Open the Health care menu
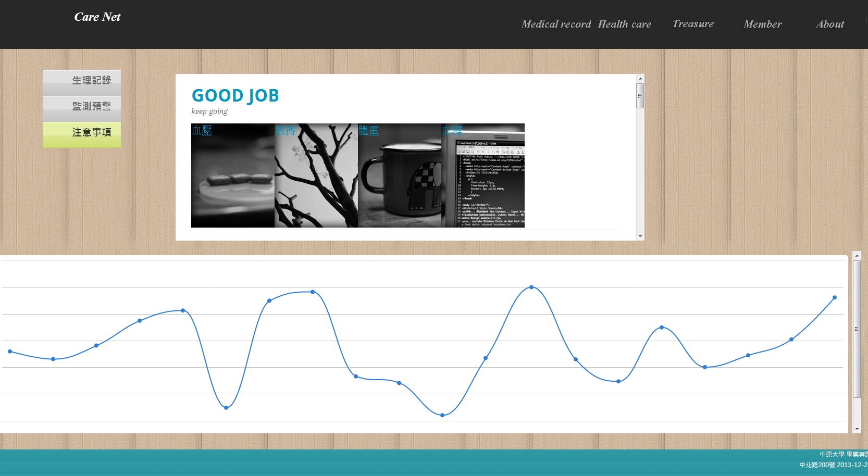Image resolution: width=868 pixels, height=476 pixels. [624, 24]
